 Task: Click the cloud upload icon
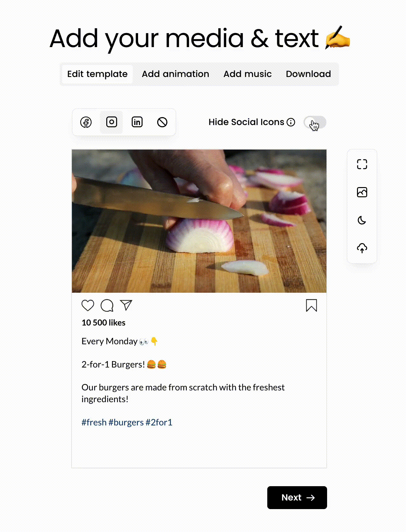362,248
